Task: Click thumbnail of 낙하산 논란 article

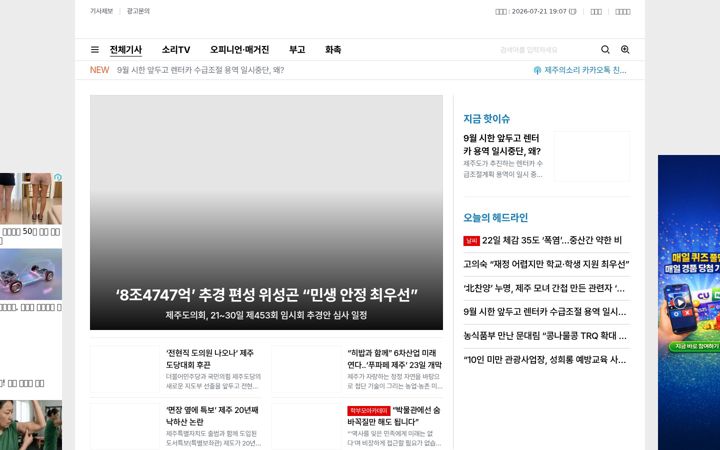Action: pyautogui.click(x=125, y=426)
